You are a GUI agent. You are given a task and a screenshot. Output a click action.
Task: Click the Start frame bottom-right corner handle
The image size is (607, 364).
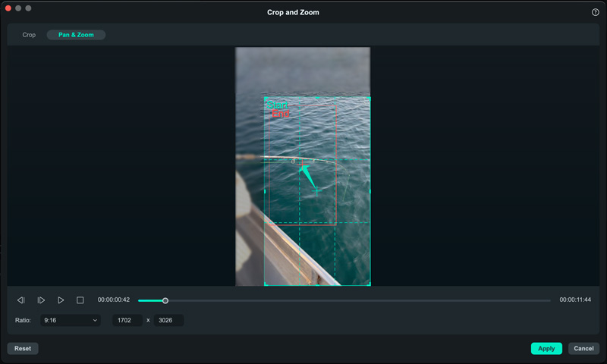(x=369, y=284)
